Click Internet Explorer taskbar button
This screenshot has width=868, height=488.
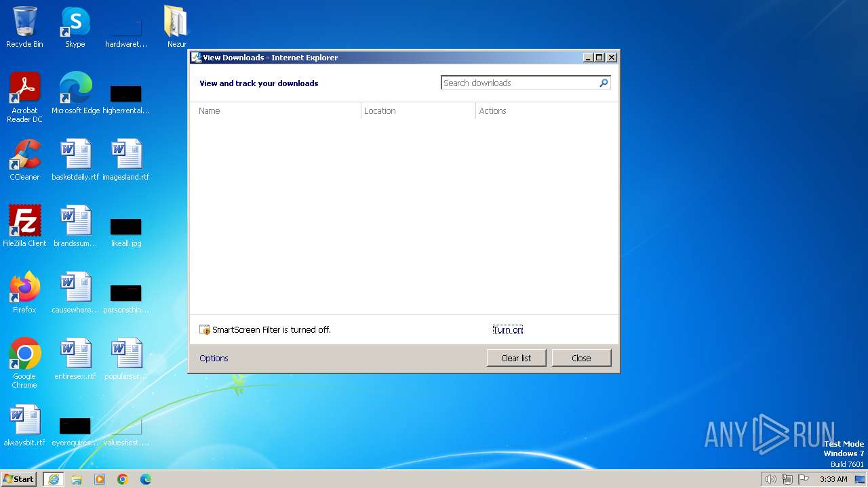point(54,479)
